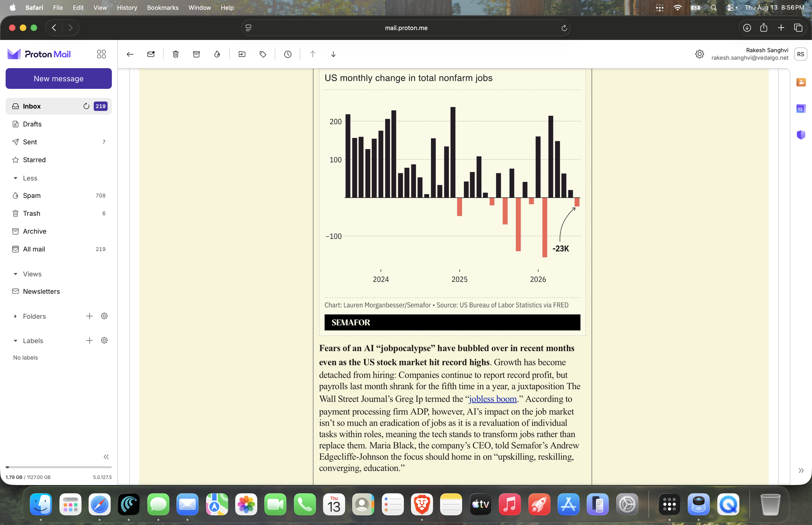Click the Proton Mail logo
Screen dimensions: 812x525
click(39, 54)
